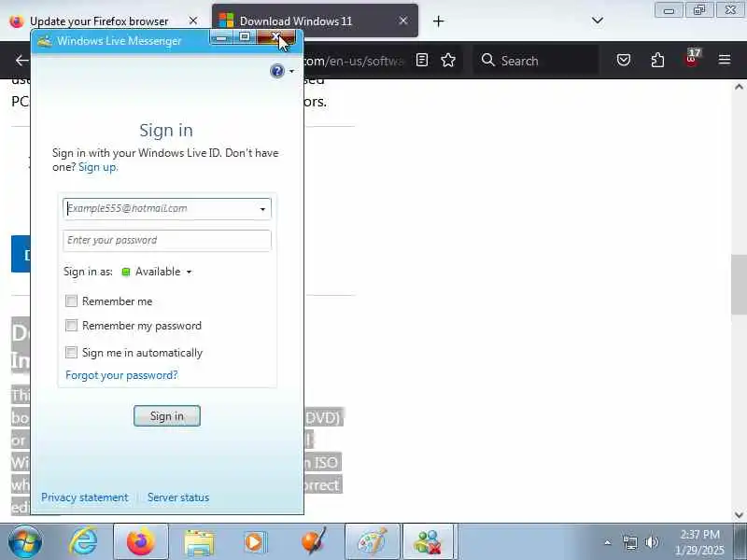Open the Messenger help icon menu
The image size is (747, 560).
tap(276, 71)
